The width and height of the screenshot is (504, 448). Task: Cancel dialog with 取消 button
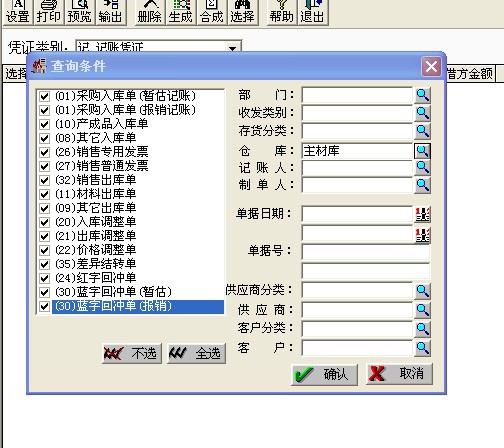point(399,374)
